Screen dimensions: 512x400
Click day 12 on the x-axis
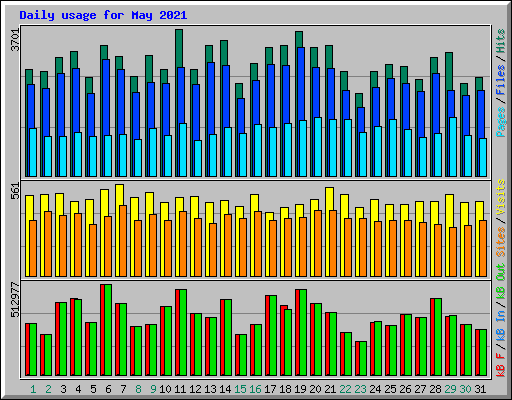coord(195,389)
